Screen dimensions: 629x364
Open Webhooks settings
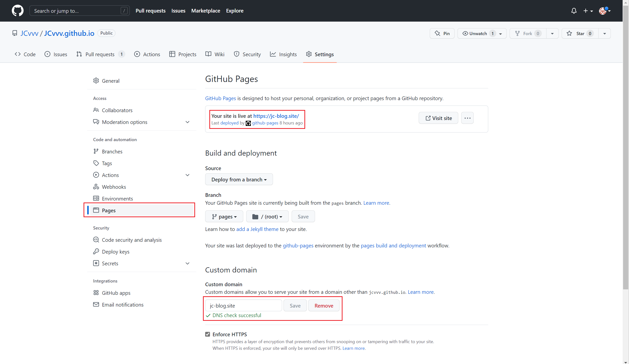[142, 187]
